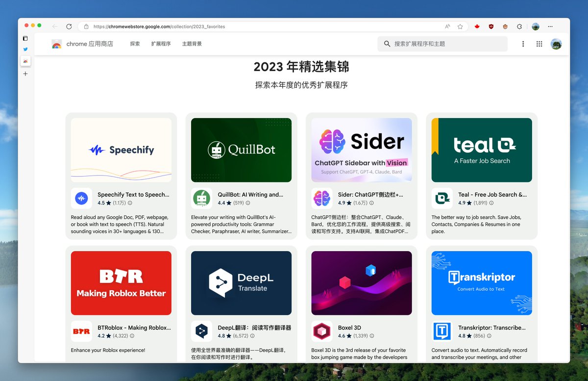Open Speechify Text to Speech title link
588x381 pixels.
[x=133, y=195]
